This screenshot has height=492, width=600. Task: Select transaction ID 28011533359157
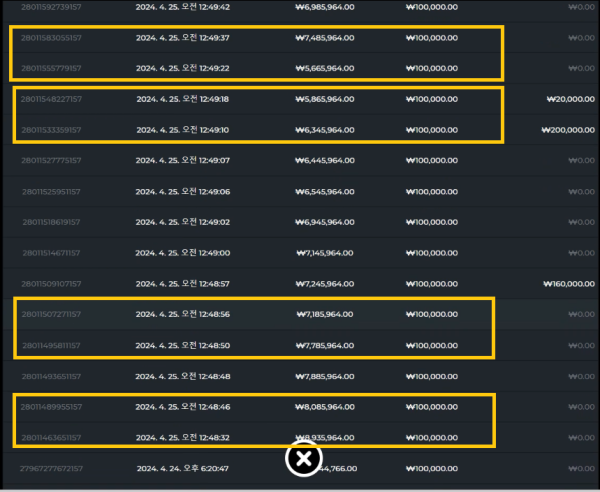(51, 130)
